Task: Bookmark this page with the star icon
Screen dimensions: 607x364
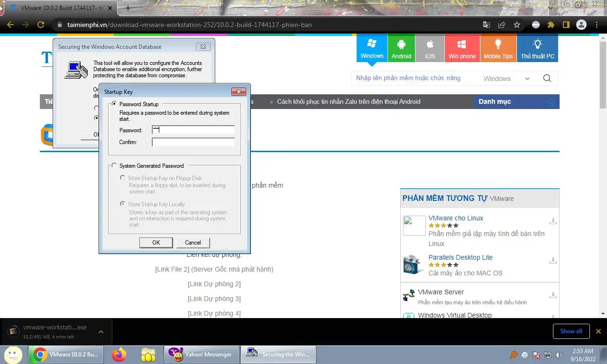Action: [517, 25]
